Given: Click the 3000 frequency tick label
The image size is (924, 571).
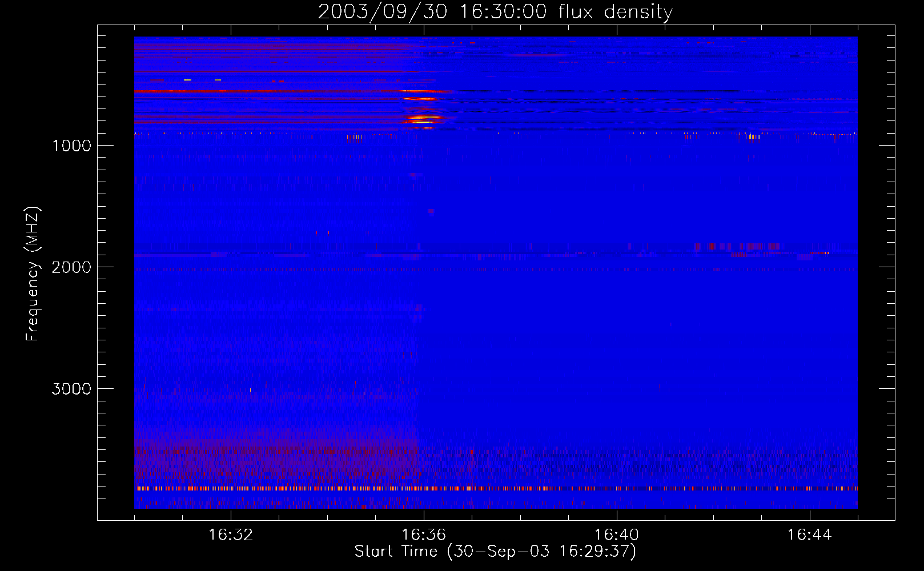Looking at the screenshot, I should [71, 389].
